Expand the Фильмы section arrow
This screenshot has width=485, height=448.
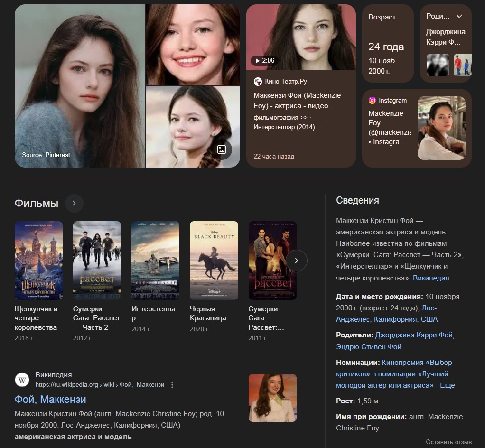74,203
